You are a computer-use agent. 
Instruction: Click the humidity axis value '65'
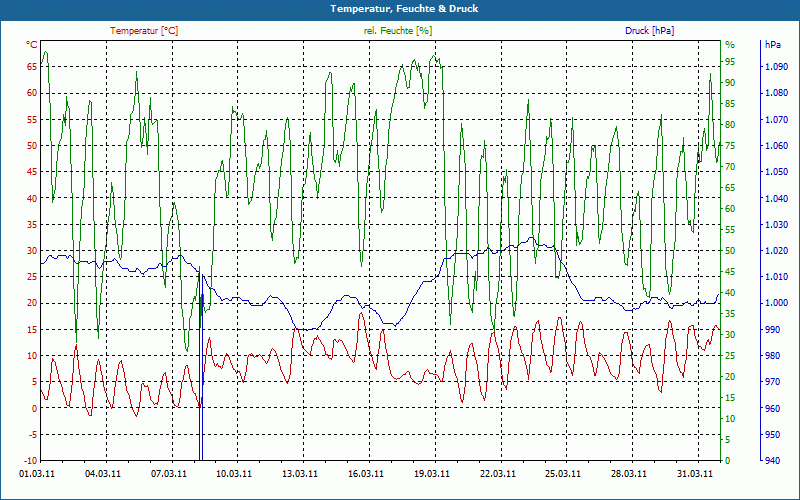point(730,188)
